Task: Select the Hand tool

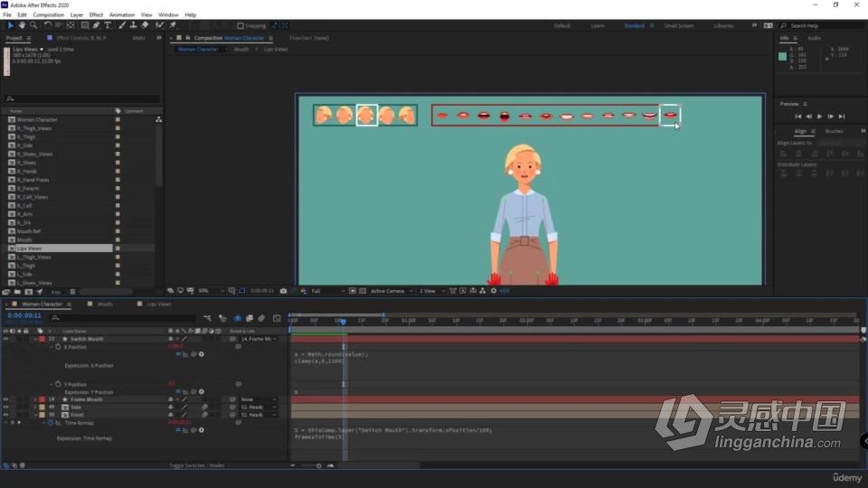Action: click(x=22, y=25)
